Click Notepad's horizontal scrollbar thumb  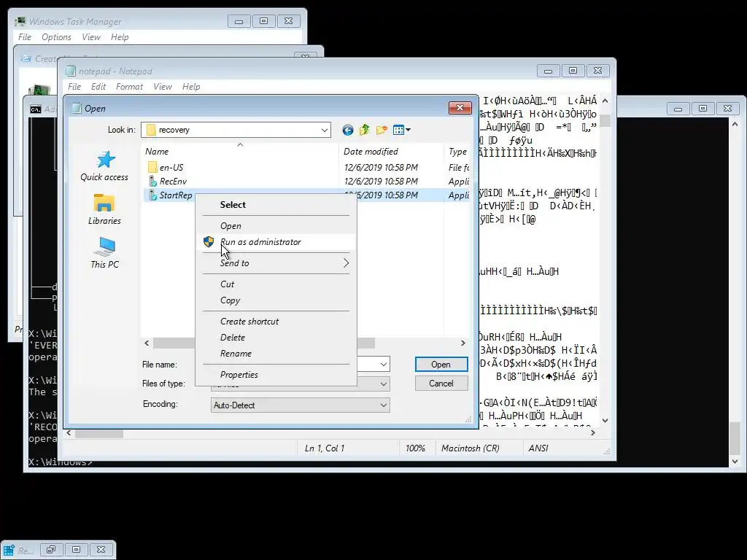[x=99, y=434]
